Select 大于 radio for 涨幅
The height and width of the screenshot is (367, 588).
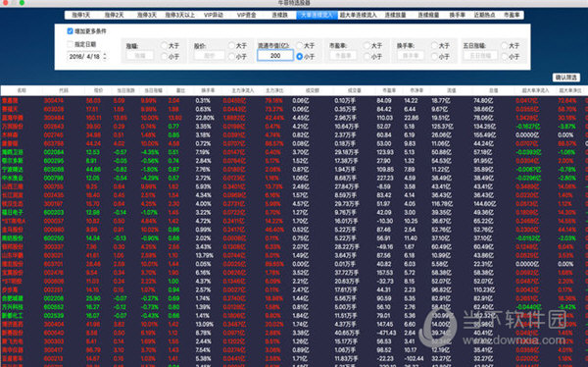click(x=164, y=45)
